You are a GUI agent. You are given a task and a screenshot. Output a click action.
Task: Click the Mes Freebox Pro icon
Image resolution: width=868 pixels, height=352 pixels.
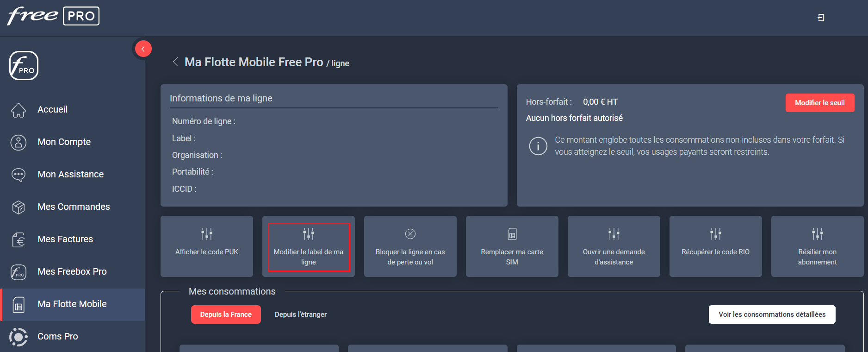point(19,272)
